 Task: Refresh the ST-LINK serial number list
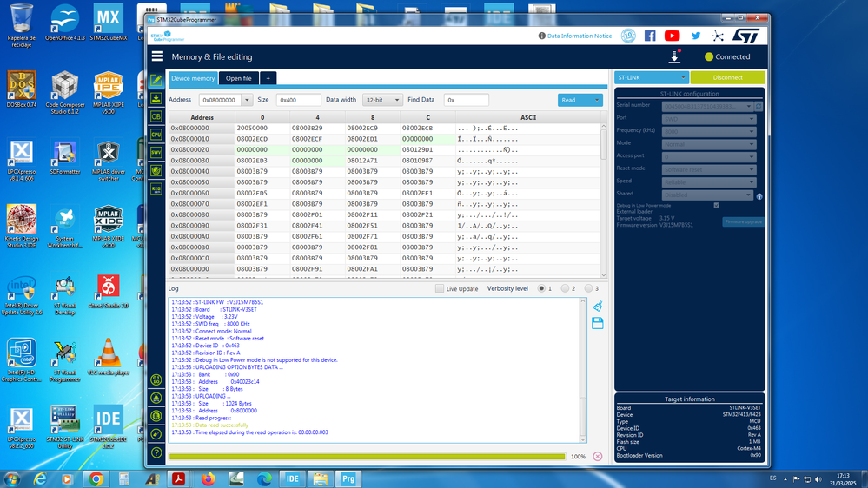pos(759,106)
